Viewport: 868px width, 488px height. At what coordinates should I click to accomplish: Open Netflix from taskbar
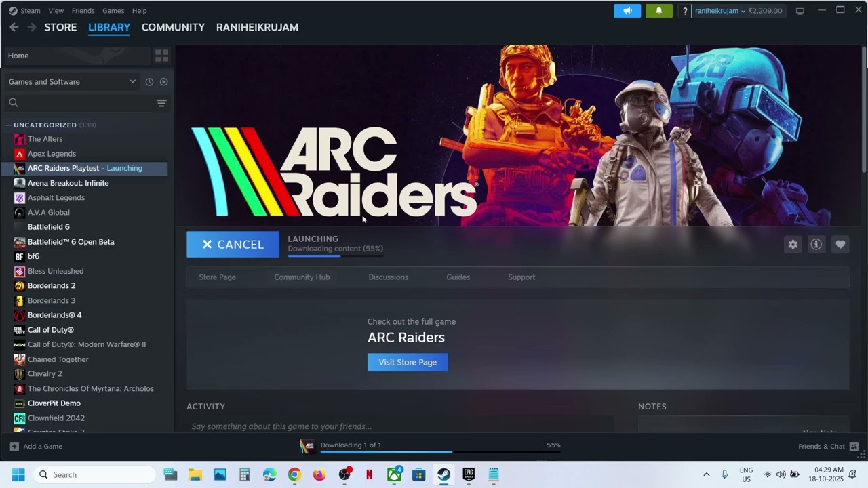tap(369, 474)
